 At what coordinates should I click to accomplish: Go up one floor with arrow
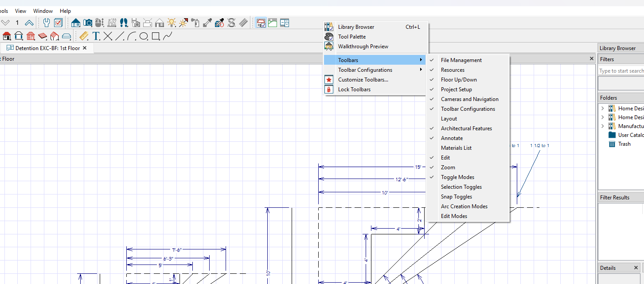pos(29,23)
